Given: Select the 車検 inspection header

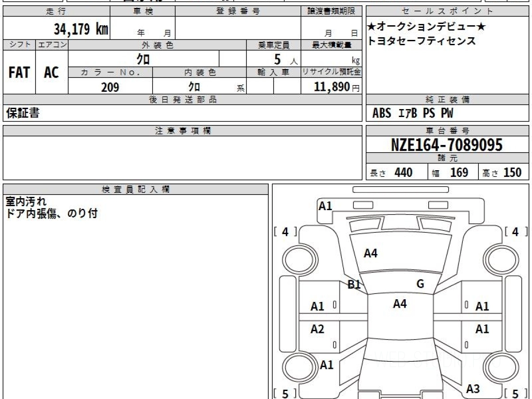Looking at the screenshot, I should 143,12.
